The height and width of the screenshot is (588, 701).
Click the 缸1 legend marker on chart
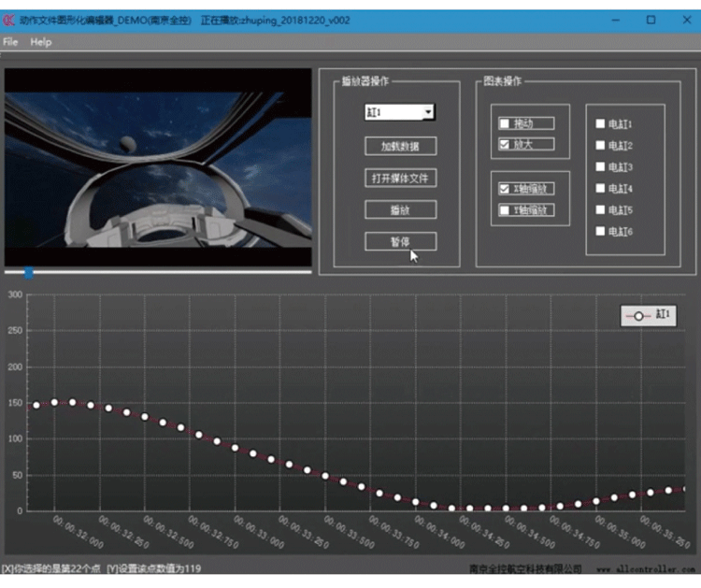pos(639,316)
